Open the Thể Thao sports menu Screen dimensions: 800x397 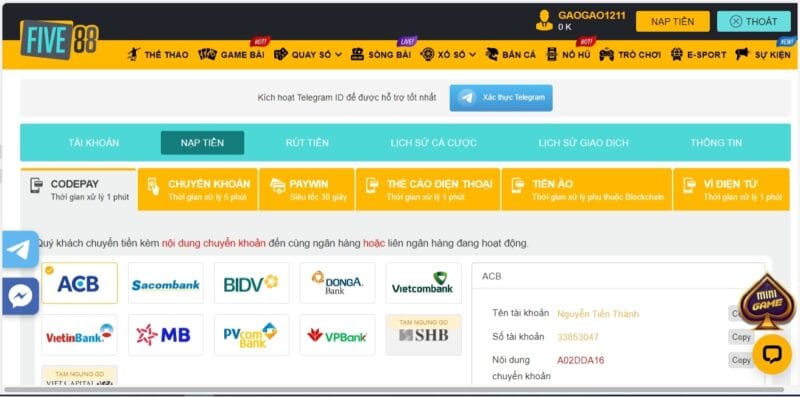point(158,55)
